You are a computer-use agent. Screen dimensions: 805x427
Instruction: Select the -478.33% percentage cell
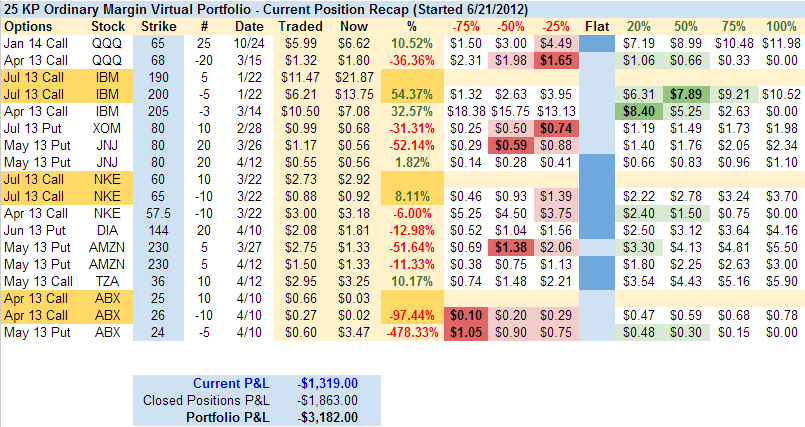404,331
